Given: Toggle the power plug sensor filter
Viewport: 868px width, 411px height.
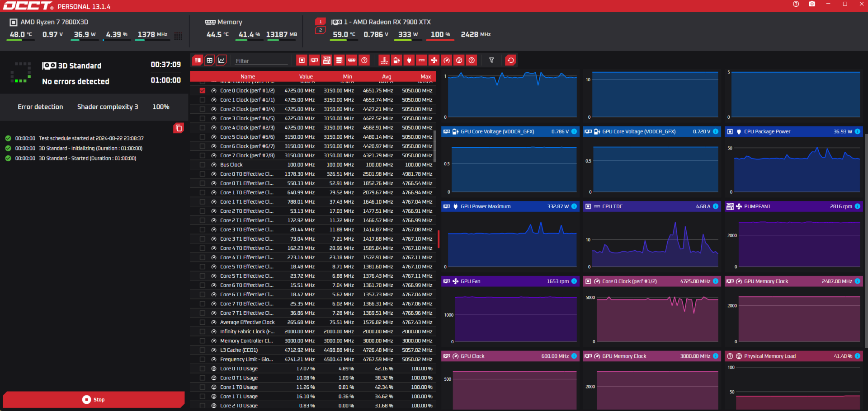Looking at the screenshot, I should point(409,61).
